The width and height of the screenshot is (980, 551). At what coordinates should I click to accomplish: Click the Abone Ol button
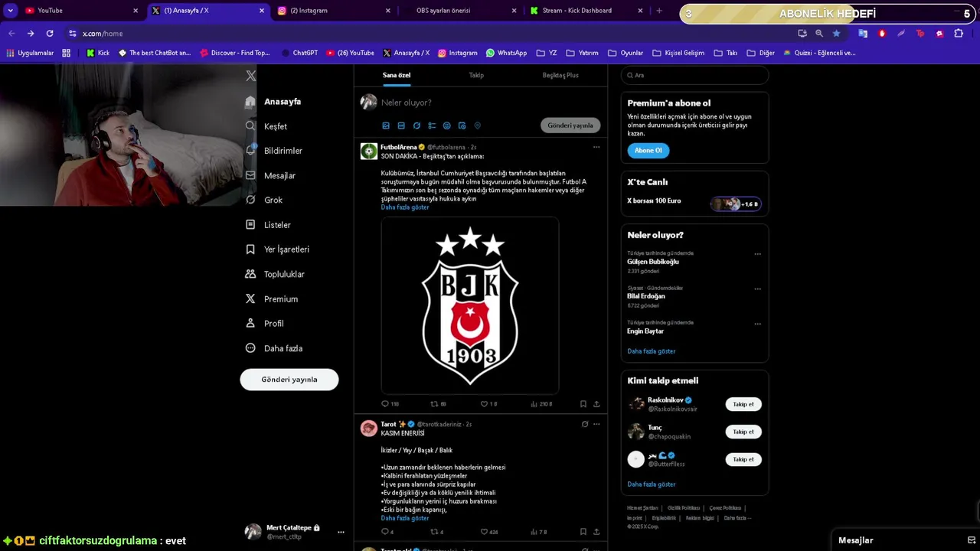click(648, 151)
